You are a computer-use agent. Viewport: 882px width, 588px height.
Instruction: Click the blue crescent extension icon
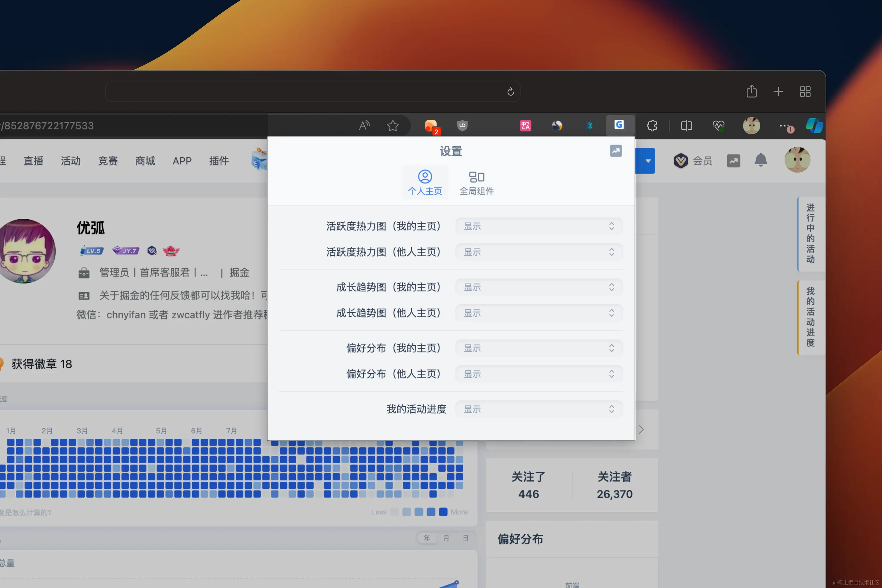[589, 126]
